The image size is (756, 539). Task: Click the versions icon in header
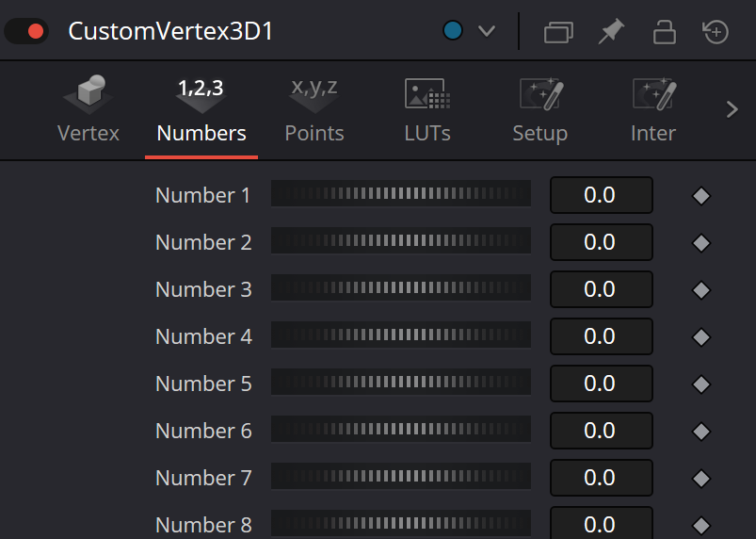[x=558, y=32]
